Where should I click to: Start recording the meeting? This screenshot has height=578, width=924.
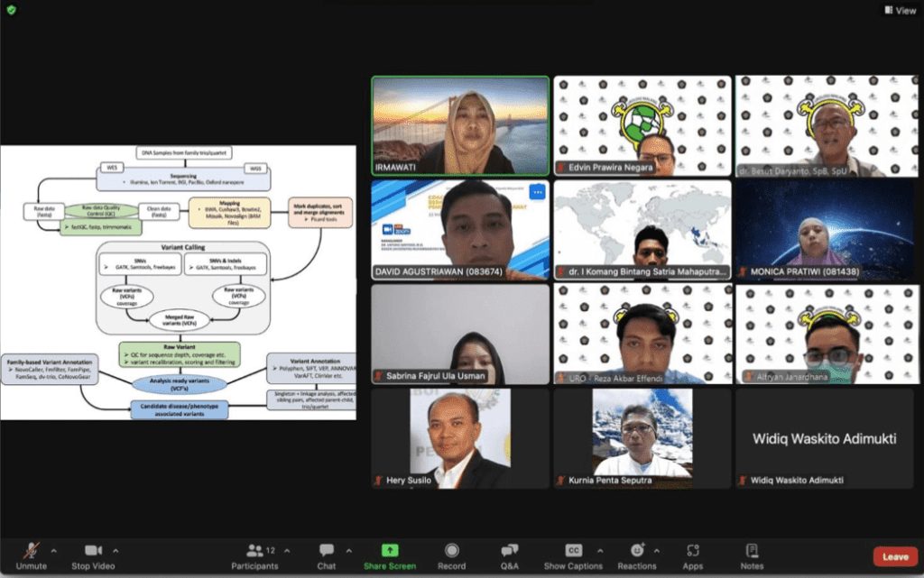(x=451, y=555)
